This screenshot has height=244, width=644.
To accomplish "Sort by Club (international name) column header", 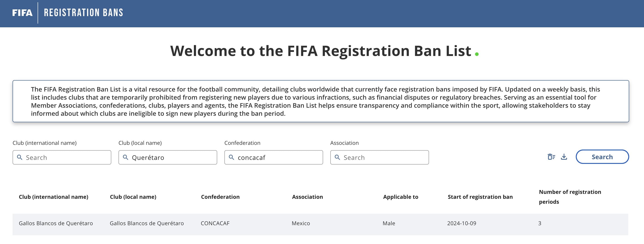I will 53,197.
